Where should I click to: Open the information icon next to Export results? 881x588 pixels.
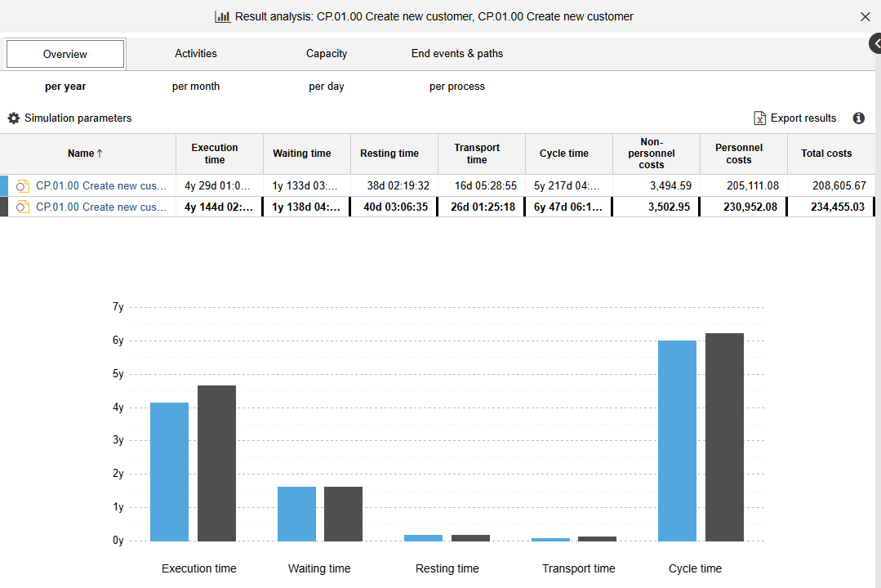[x=858, y=118]
